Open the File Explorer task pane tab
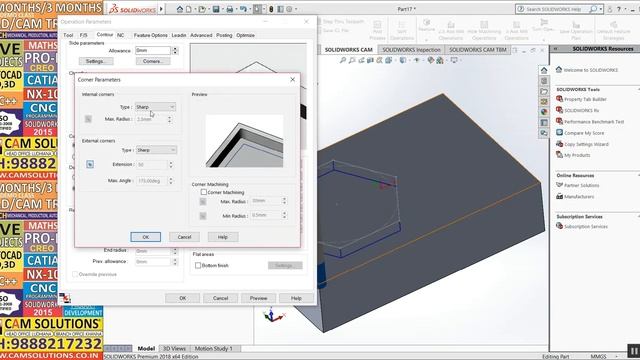This screenshot has height=360, width=640. tap(544, 91)
